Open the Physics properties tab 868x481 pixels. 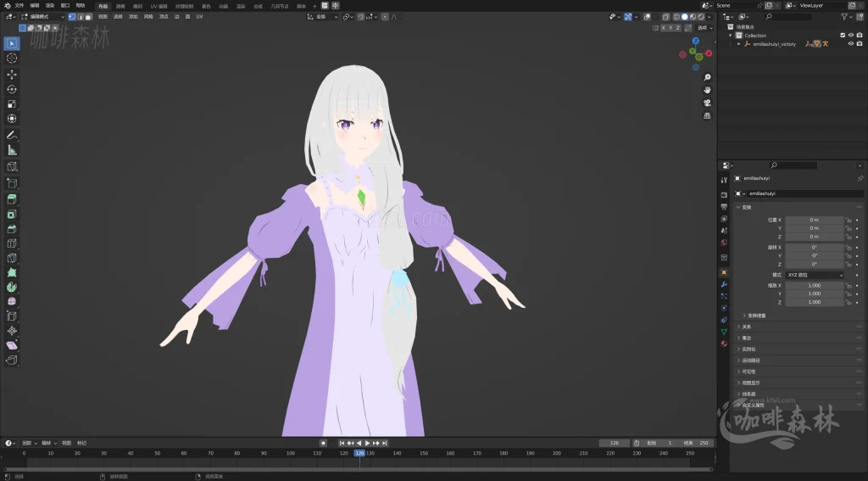coord(724,308)
